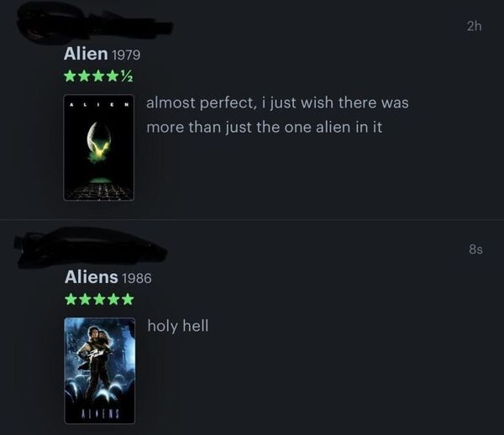Open the 'holy hell' review text
Screen dimensions: 504x435
[x=178, y=326]
